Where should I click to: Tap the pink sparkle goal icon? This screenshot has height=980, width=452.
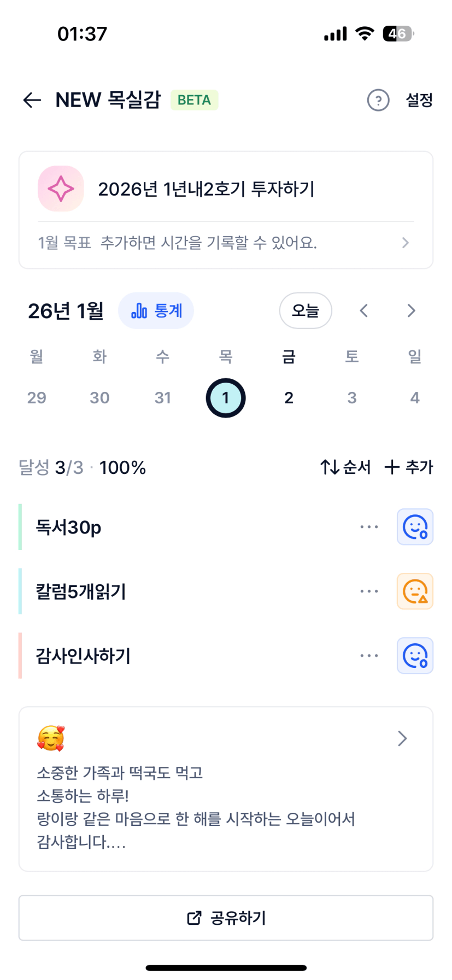61,189
